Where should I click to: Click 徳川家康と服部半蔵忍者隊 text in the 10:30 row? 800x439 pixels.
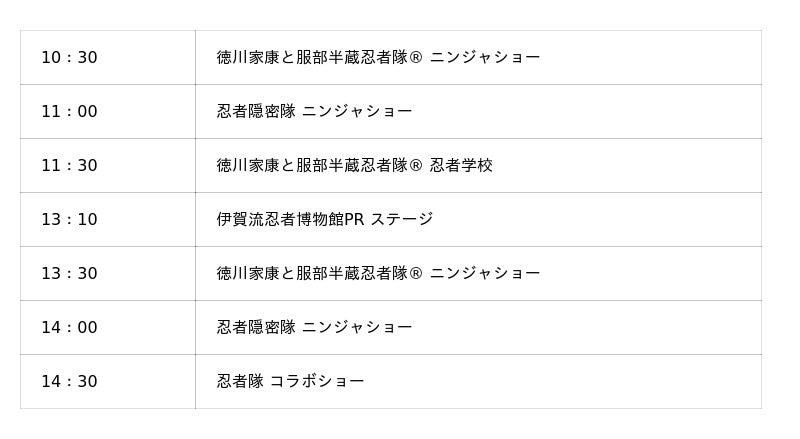click(x=312, y=58)
